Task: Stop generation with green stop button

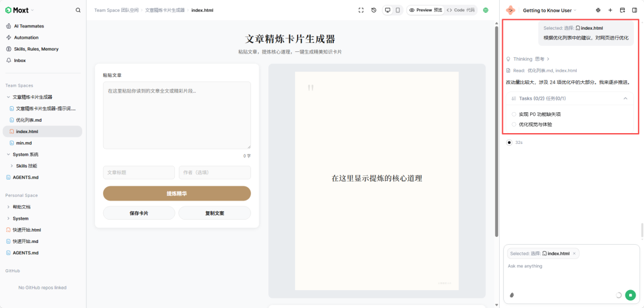Action: [x=630, y=295]
